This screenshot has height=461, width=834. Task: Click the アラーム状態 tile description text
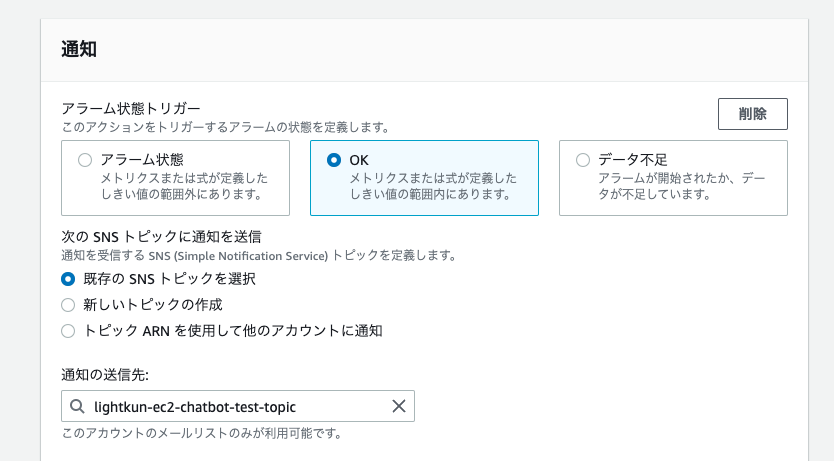[184, 186]
